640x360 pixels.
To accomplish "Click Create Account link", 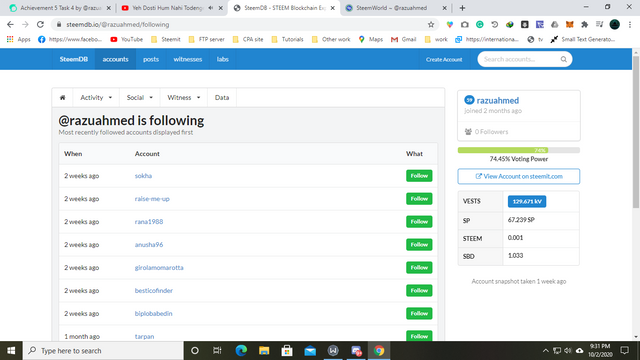I will coord(444,59).
